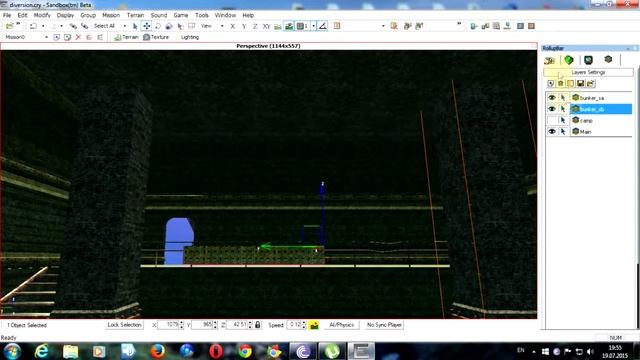
Task: Click import layer folder icon
Action: [590, 84]
